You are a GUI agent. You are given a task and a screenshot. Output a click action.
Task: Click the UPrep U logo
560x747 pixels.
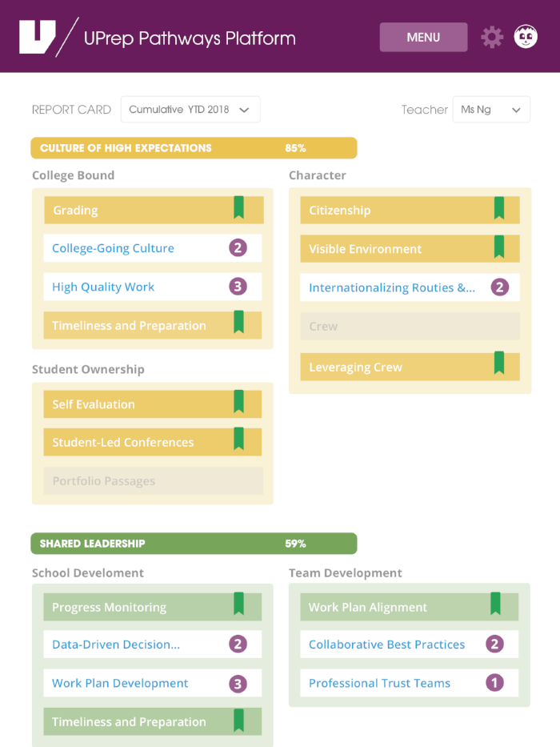coord(37,37)
